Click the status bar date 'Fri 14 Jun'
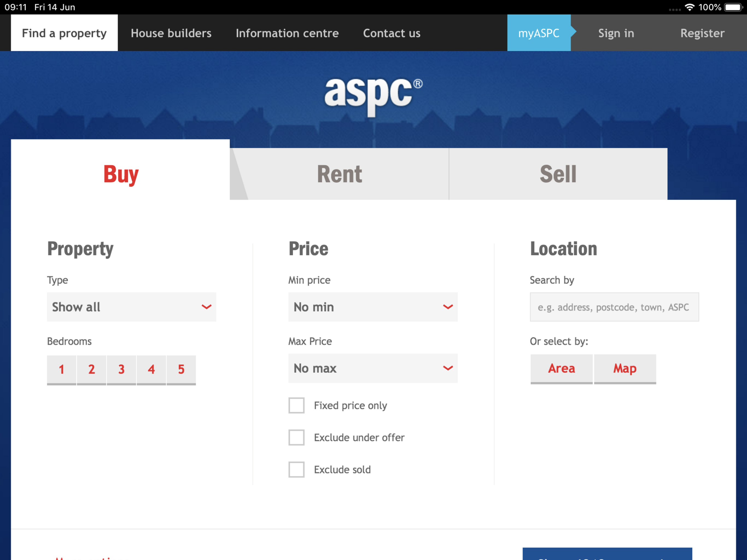 55,7
